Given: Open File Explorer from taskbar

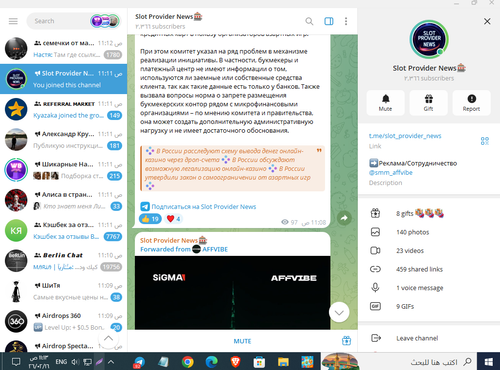Looking at the screenshot, I should [x=283, y=362].
